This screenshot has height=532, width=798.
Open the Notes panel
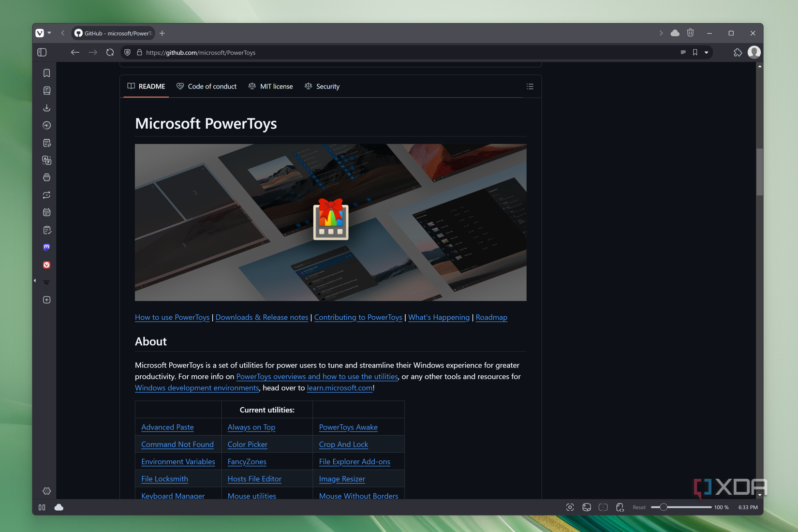tap(46, 143)
